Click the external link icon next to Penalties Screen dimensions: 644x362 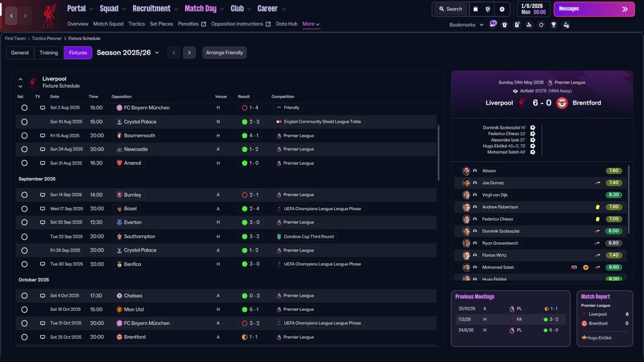[203, 24]
